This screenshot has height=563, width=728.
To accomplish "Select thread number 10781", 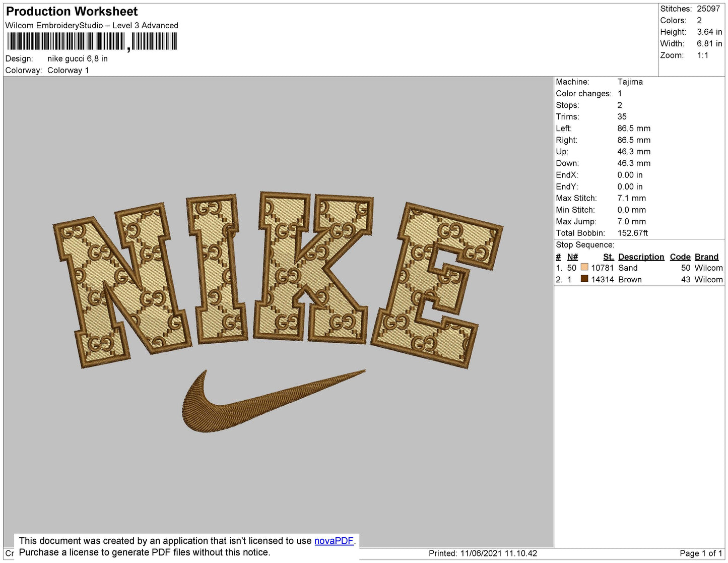I will click(602, 268).
